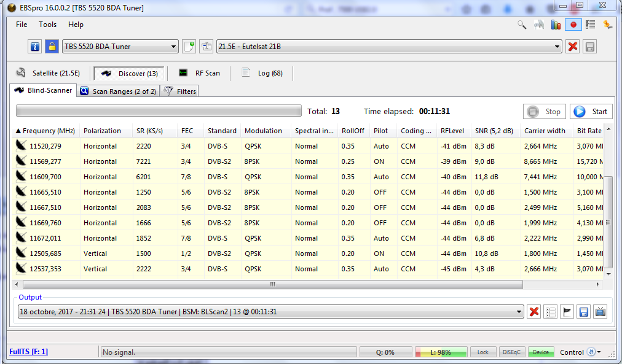622x364 pixels.
Task: Click the FullTS [F: 1] link
Action: point(28,352)
